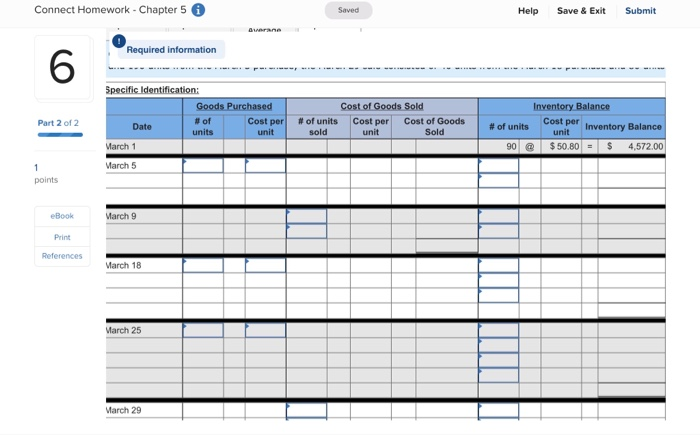Click the Required information label
Viewport: 700px width, 435px height.
(x=171, y=50)
